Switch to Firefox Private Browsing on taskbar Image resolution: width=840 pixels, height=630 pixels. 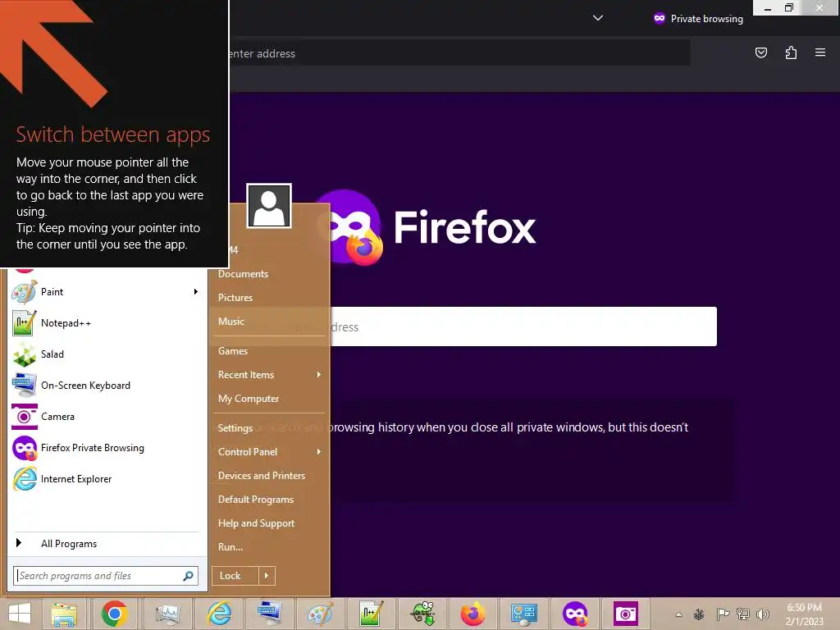pyautogui.click(x=575, y=614)
